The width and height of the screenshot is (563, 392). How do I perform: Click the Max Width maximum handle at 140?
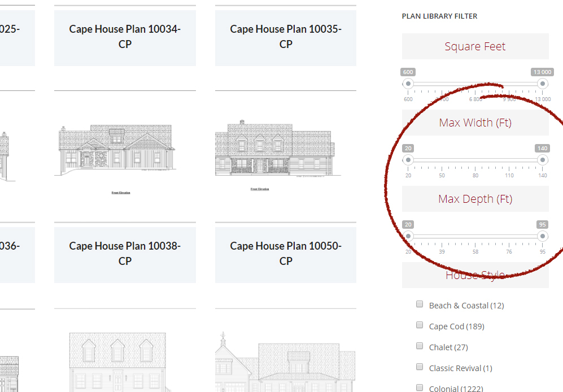click(x=543, y=160)
